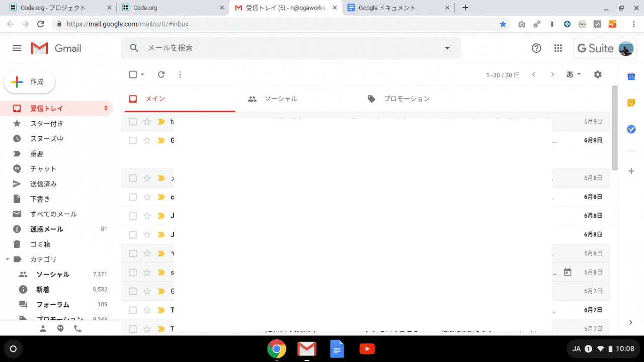
Task: Check the first 6月9日 email checkbox
Action: coord(133,122)
